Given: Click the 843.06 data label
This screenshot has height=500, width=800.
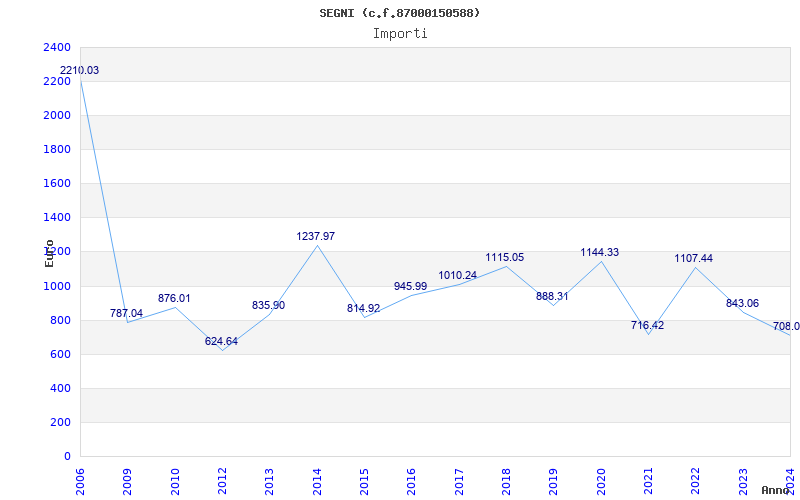Looking at the screenshot, I should coord(742,304).
